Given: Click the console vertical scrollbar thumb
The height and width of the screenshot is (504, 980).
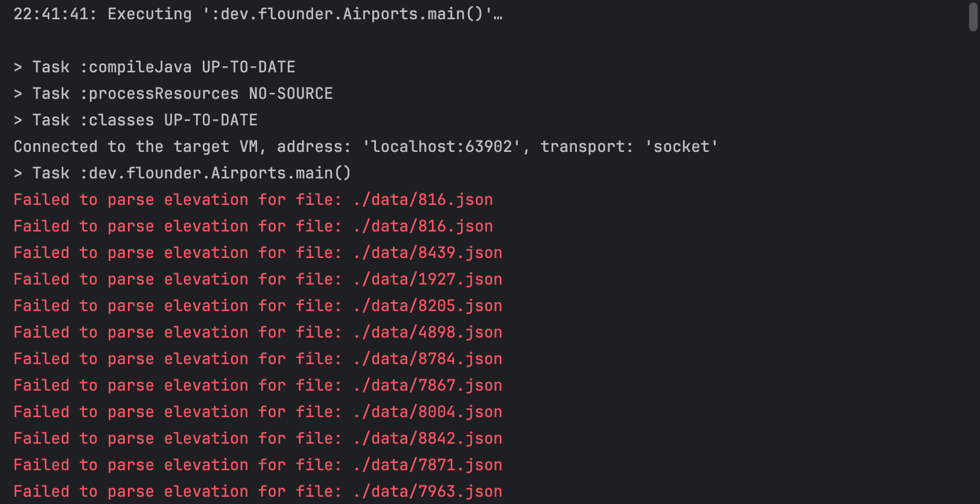Looking at the screenshot, I should (x=973, y=16).
